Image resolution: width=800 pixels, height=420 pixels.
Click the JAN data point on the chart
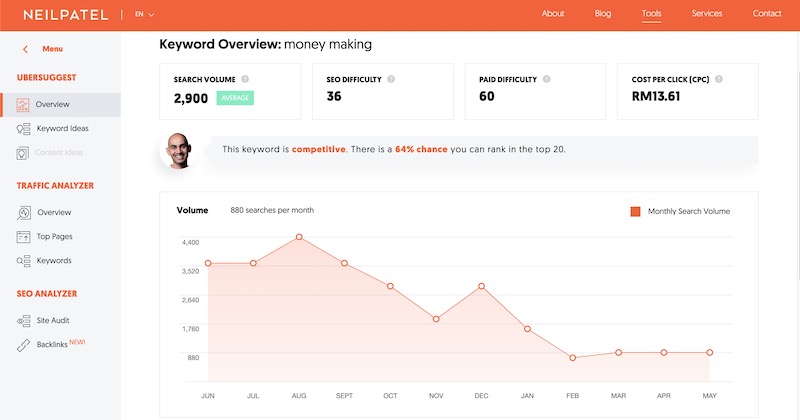click(527, 329)
